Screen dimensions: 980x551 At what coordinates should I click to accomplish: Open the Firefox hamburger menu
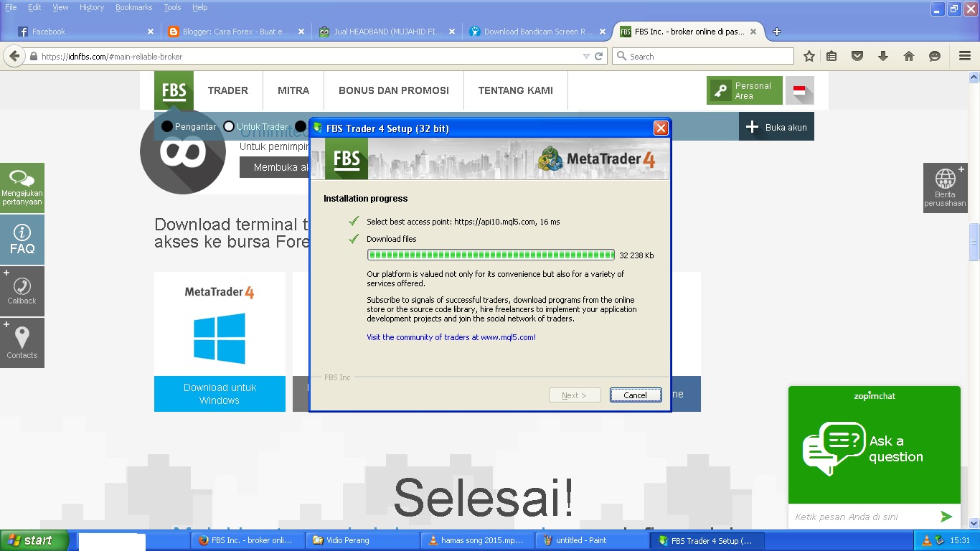pyautogui.click(x=965, y=56)
